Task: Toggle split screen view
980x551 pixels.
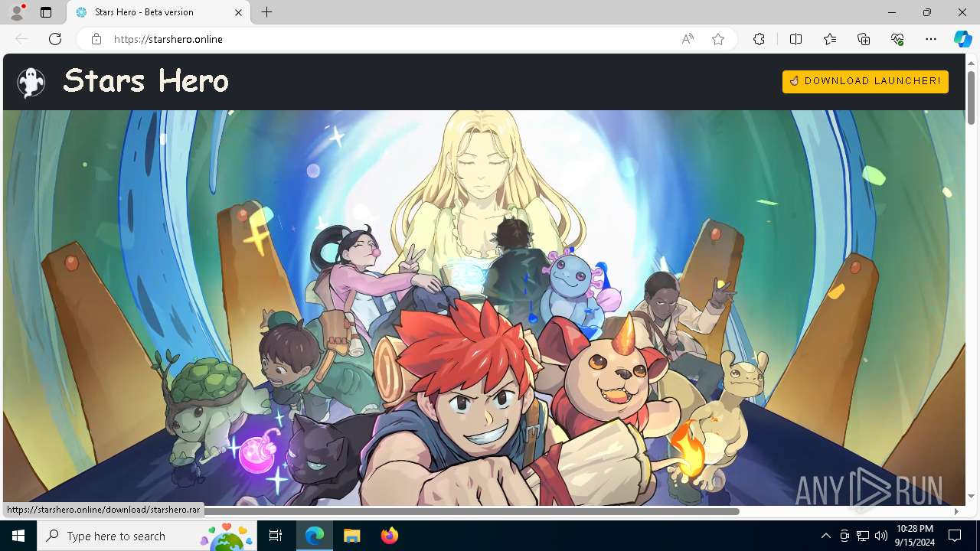Action: (795, 39)
